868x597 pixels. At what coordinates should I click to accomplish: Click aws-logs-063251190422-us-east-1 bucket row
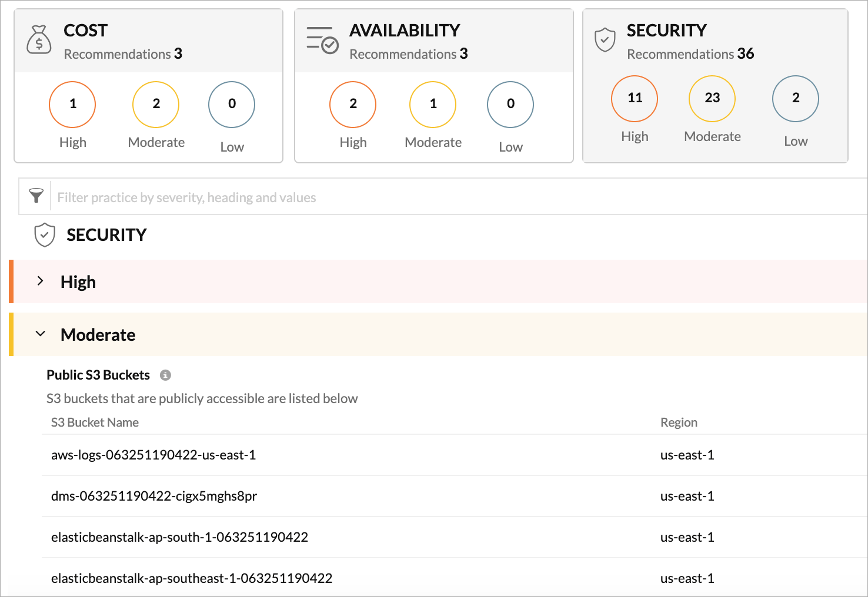point(153,455)
